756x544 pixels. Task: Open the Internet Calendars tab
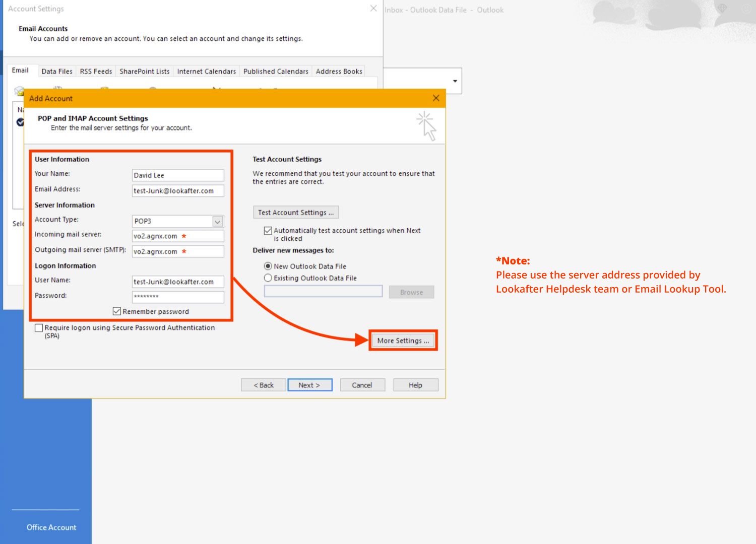[206, 72]
